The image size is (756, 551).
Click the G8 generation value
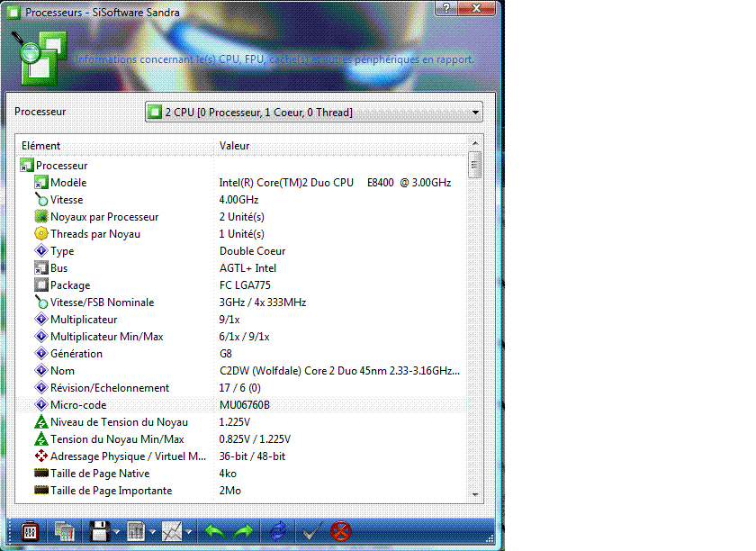tap(226, 354)
